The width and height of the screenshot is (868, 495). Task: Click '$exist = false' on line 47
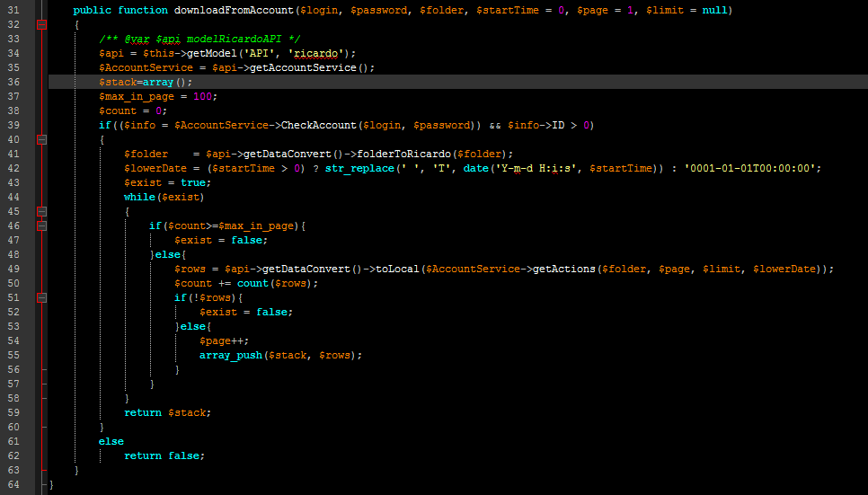coord(218,240)
